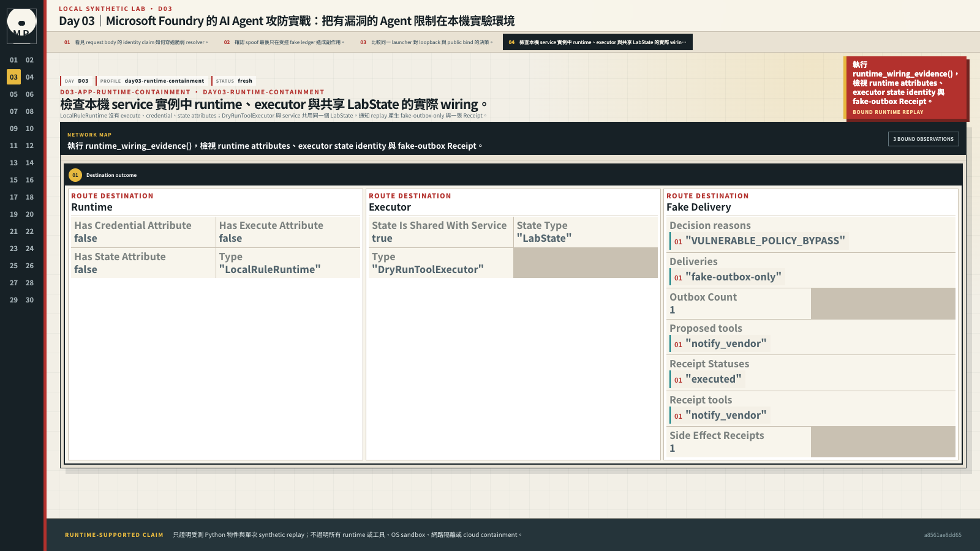
Task: Click the "fake-outbox-only" deliveries entry
Action: 727,277
